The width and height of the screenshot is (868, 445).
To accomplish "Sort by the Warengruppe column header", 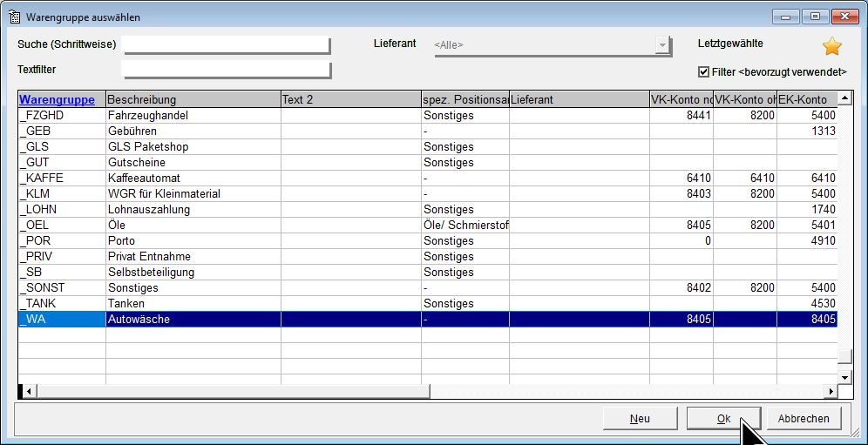I will click(57, 100).
